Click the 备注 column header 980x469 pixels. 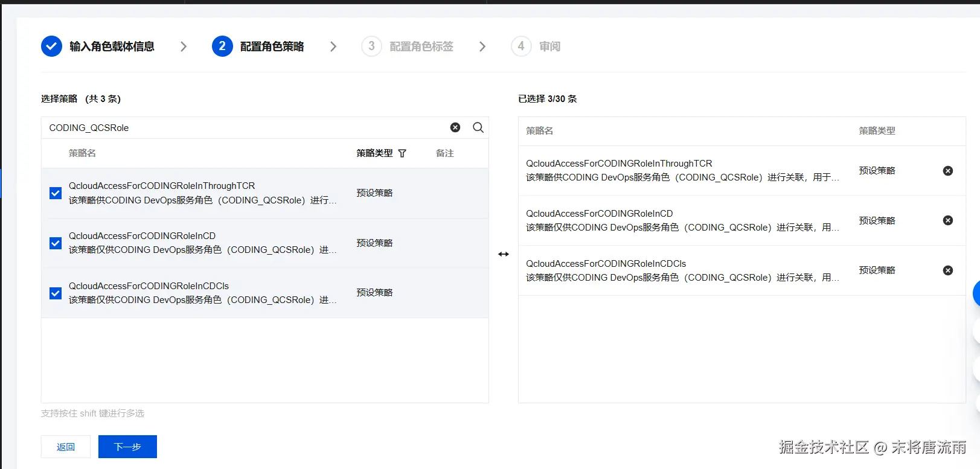pyautogui.click(x=445, y=153)
